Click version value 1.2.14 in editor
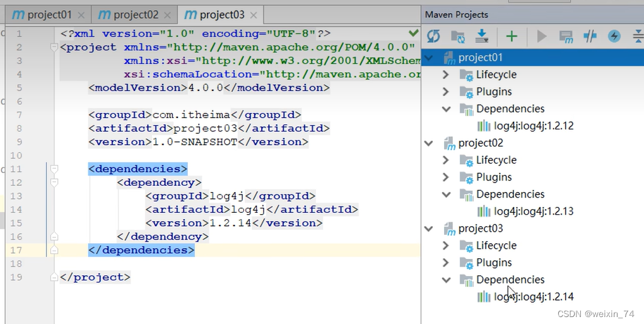This screenshot has width=644, height=324. [230, 223]
